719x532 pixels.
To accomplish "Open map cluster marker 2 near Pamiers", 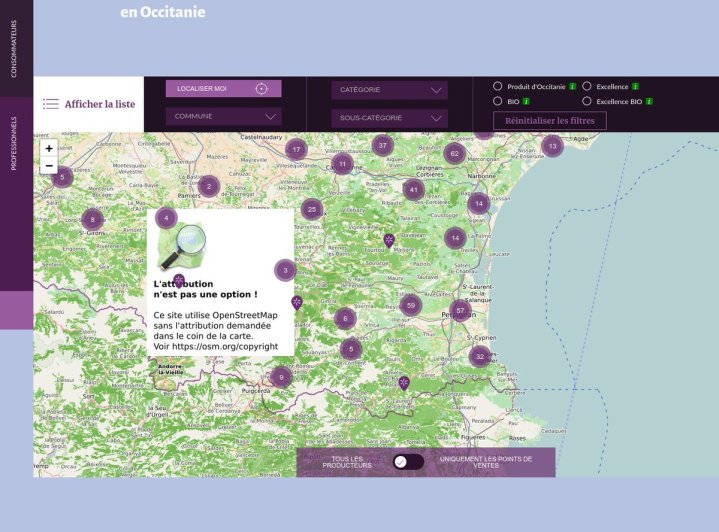I will click(x=209, y=186).
